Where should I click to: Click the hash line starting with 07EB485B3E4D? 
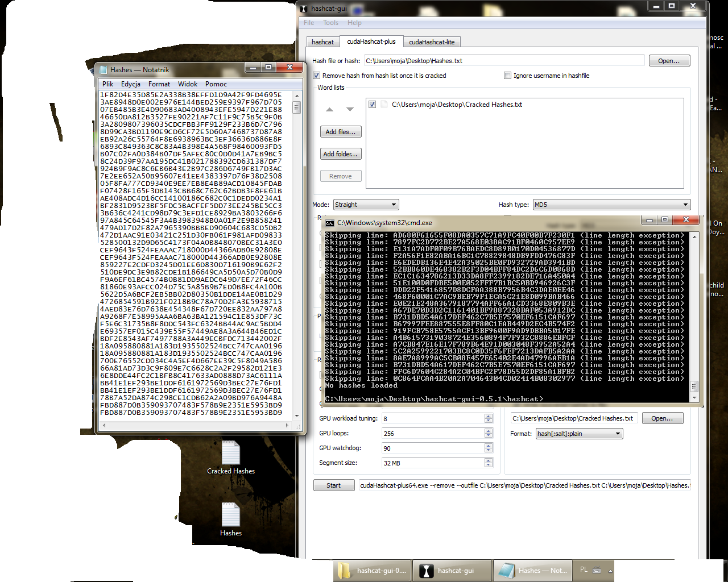(191, 110)
